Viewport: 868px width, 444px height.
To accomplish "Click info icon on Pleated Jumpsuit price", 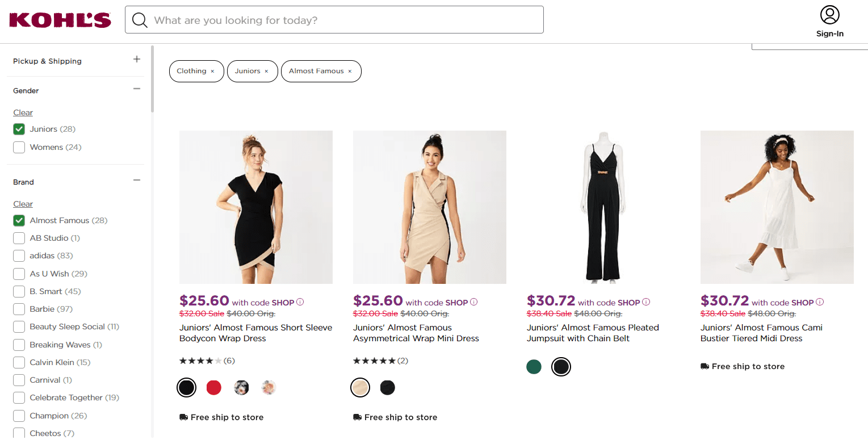I will tap(646, 302).
